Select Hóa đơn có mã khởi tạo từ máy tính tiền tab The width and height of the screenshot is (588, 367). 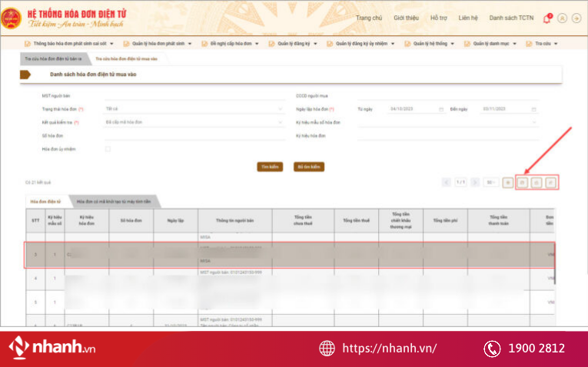114,201
